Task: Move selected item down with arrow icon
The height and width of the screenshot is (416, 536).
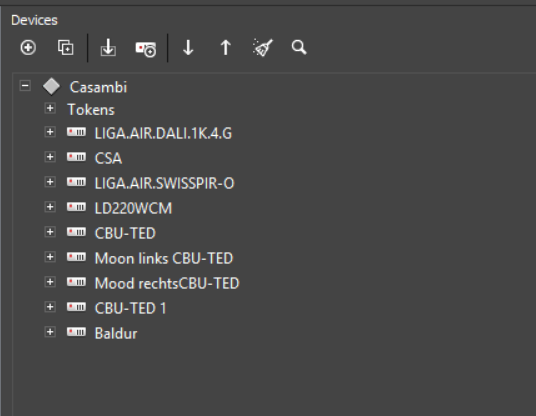Action: pos(188,48)
